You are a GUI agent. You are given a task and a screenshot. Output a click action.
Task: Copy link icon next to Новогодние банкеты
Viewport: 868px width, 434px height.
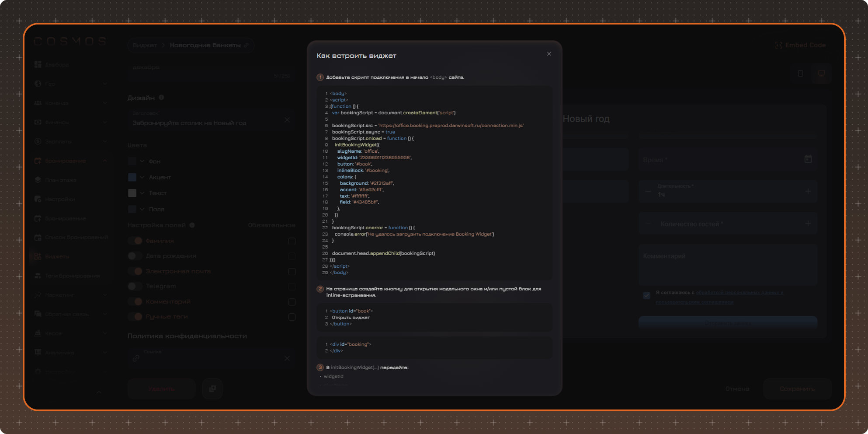(x=247, y=45)
